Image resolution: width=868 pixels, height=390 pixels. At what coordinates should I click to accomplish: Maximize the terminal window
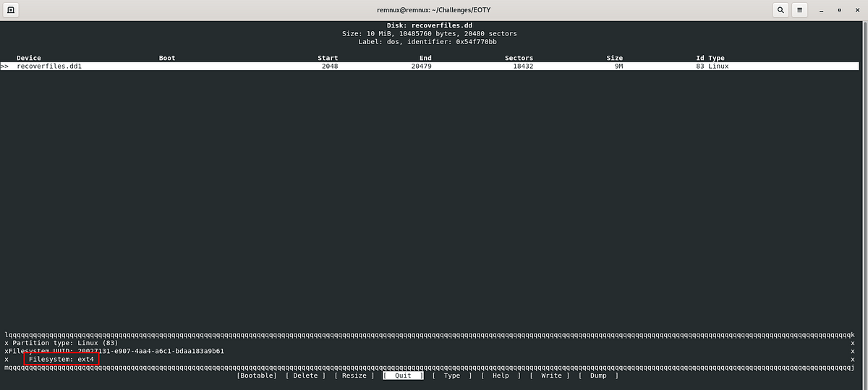pos(839,10)
